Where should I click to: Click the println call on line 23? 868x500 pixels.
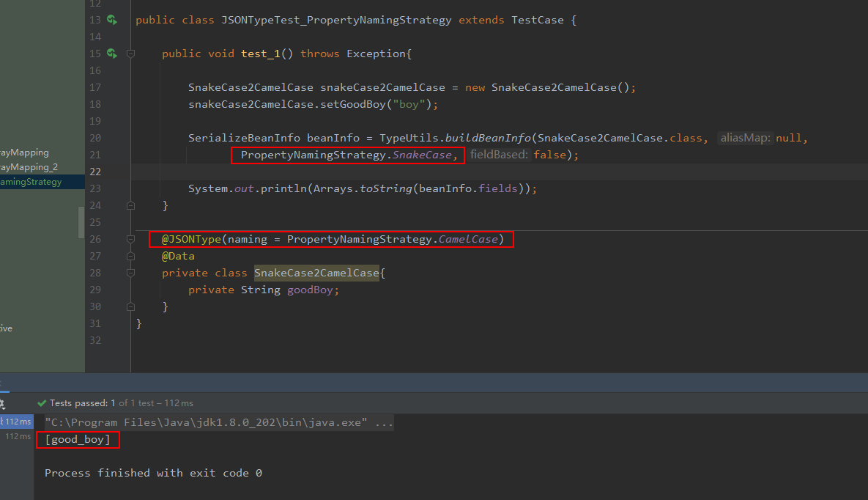(283, 188)
